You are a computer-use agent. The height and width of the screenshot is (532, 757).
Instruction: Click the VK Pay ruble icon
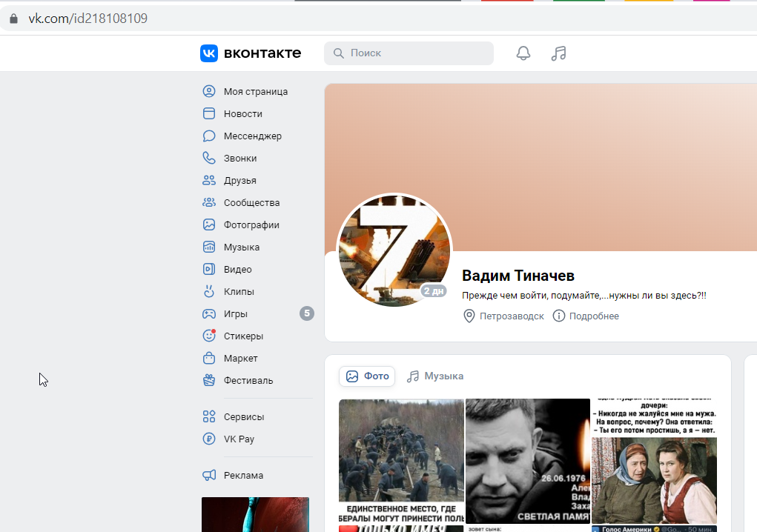[209, 439]
